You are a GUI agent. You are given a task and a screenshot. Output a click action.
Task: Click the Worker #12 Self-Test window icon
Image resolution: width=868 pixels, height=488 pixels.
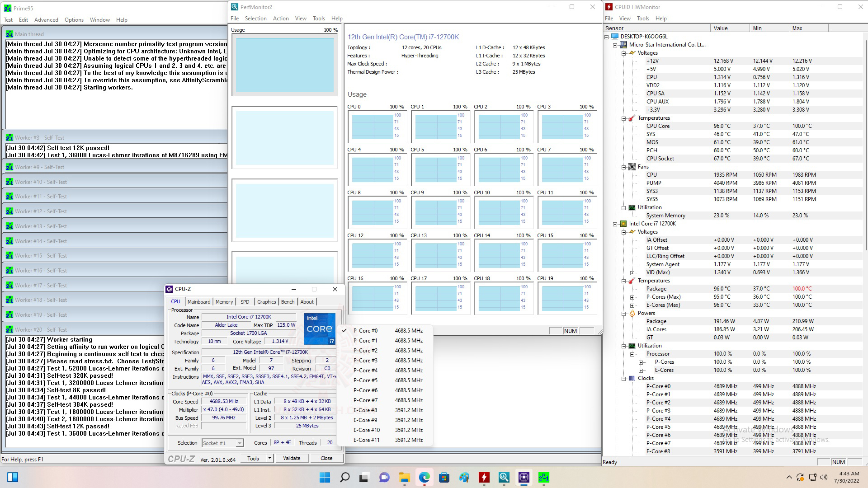point(9,211)
